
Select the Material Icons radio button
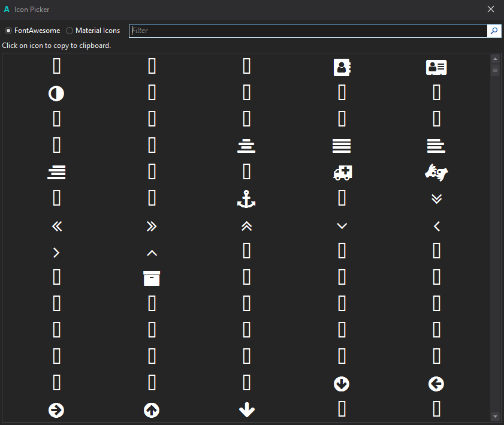click(70, 31)
